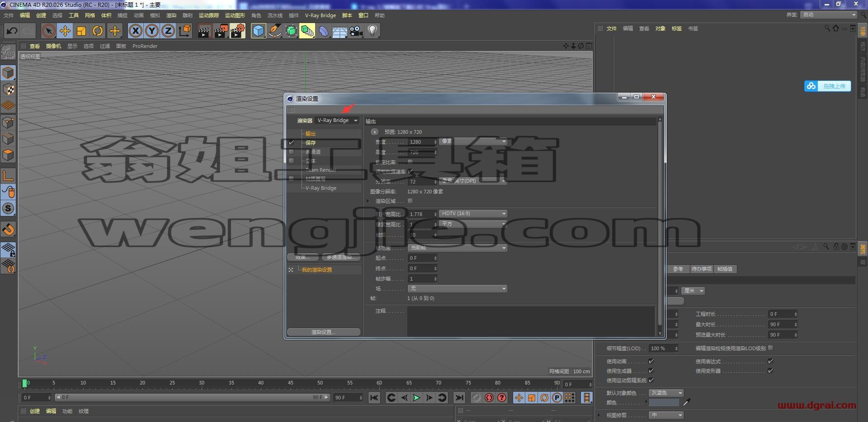Click the Play forward button

[416, 398]
